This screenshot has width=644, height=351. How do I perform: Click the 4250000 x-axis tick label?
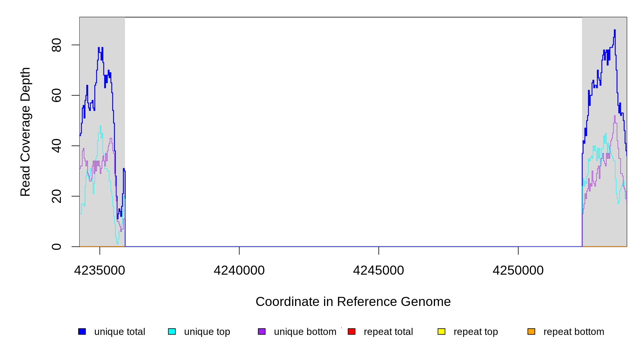(518, 270)
